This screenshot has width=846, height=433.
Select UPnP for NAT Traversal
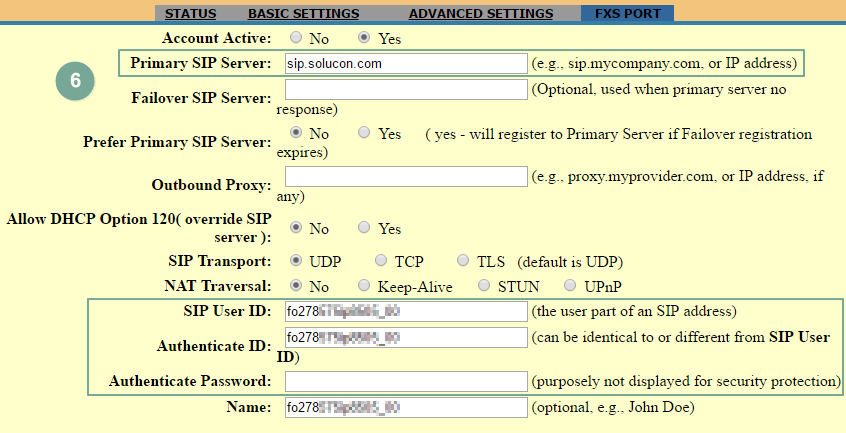(571, 287)
